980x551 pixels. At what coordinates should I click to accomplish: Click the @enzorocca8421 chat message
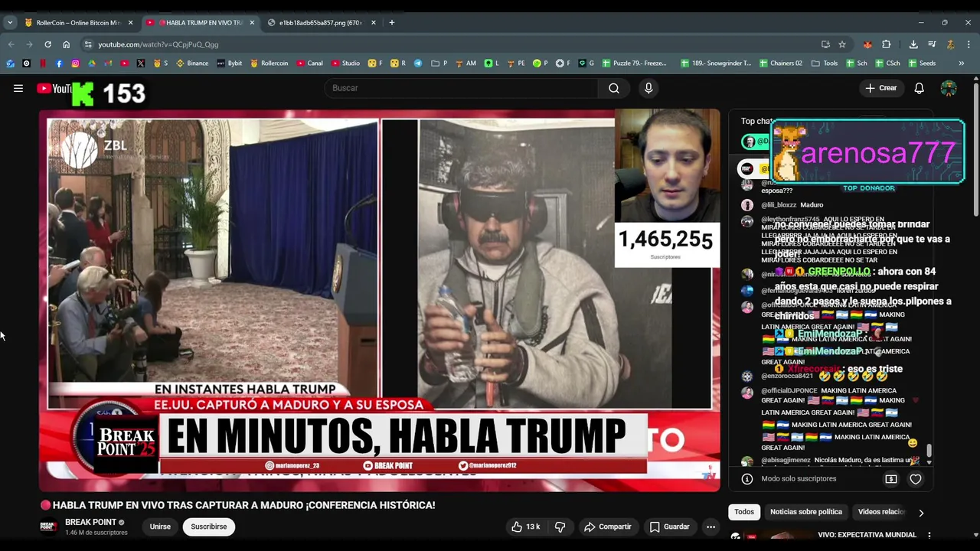coord(825,376)
